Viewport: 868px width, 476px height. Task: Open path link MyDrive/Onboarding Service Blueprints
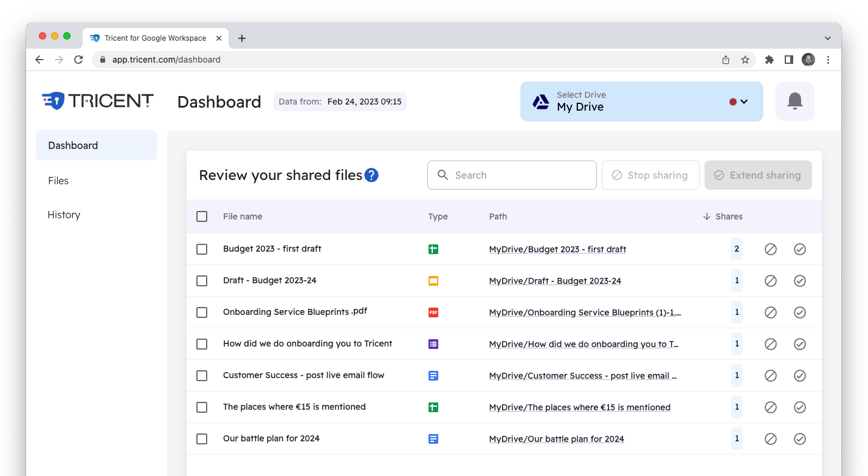585,312
